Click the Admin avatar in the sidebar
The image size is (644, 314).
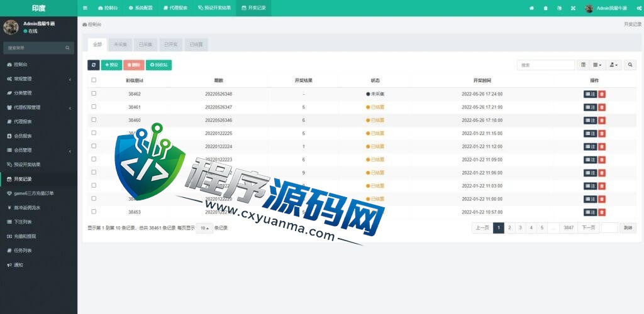(x=11, y=27)
